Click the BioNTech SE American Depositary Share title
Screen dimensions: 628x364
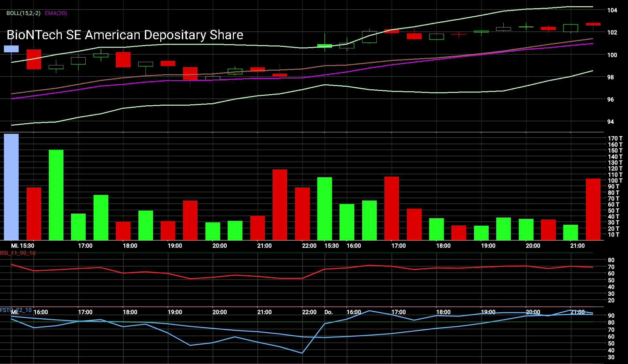[x=125, y=35]
